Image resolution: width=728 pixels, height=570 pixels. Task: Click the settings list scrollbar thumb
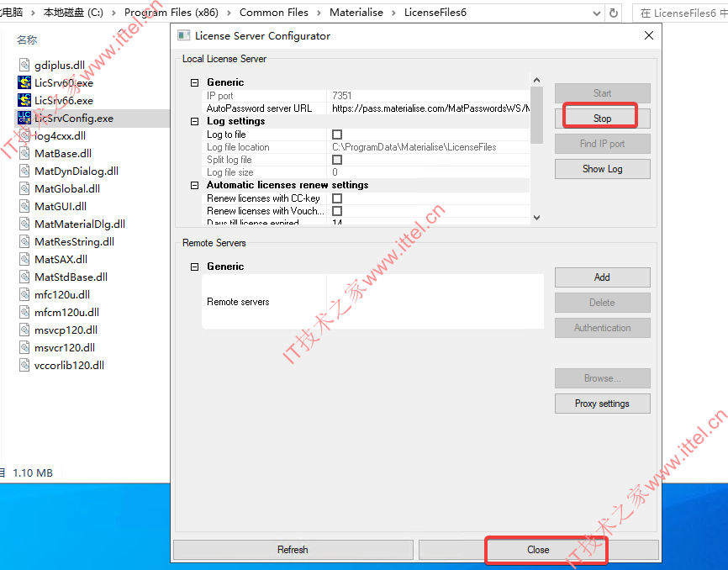click(x=536, y=115)
